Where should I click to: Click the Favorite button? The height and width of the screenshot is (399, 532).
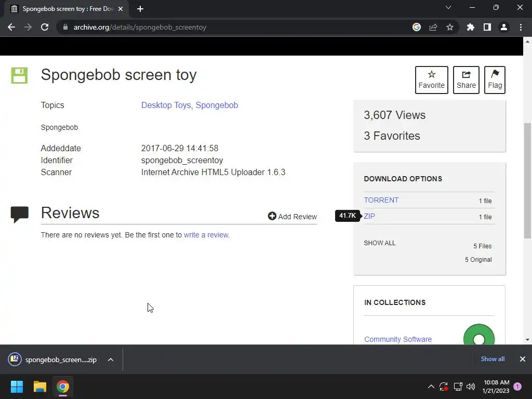click(x=432, y=79)
